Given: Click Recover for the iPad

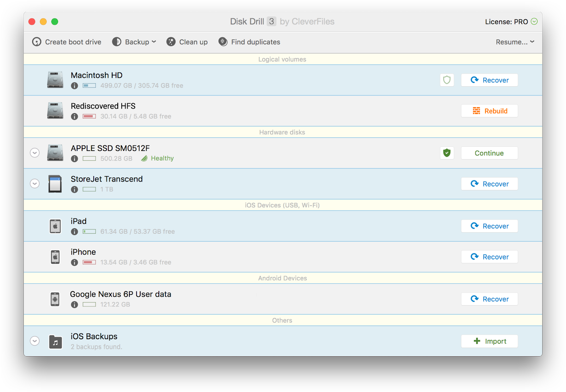Looking at the screenshot, I should (489, 226).
